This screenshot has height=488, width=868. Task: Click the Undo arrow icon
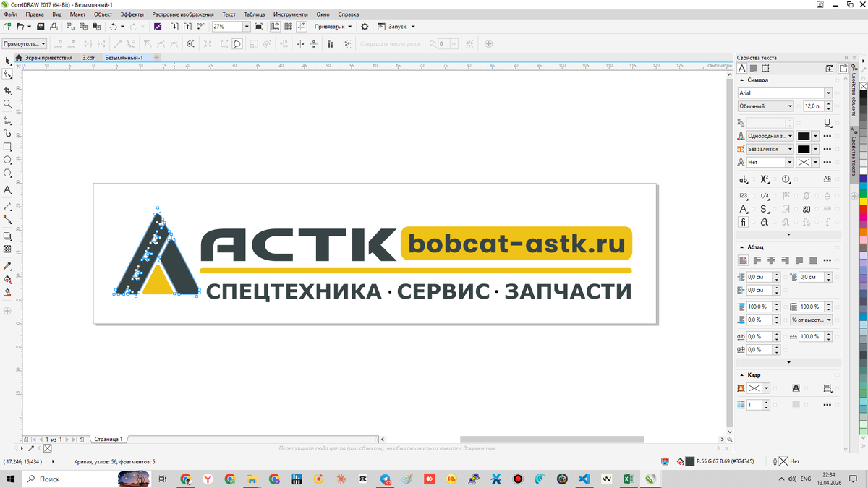coord(113,27)
